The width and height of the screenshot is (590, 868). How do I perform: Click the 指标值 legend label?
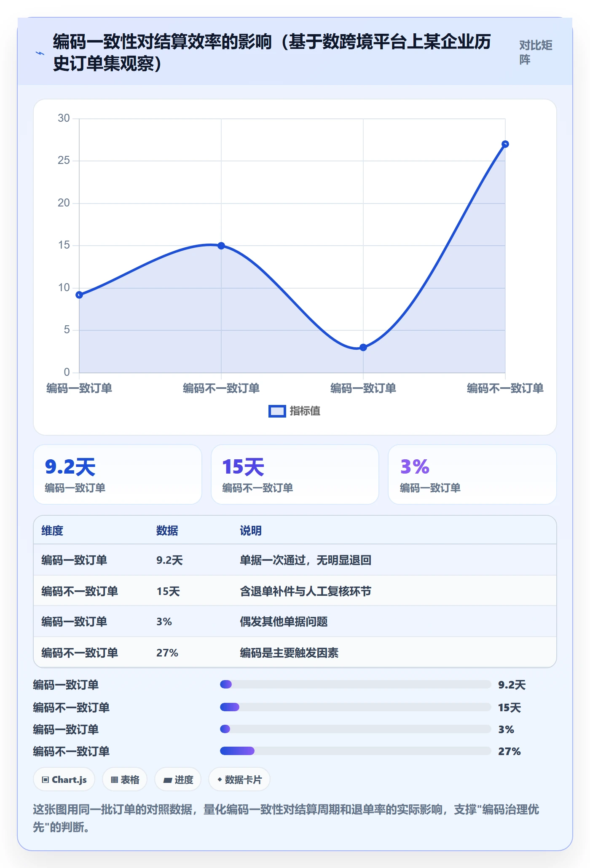[305, 411]
